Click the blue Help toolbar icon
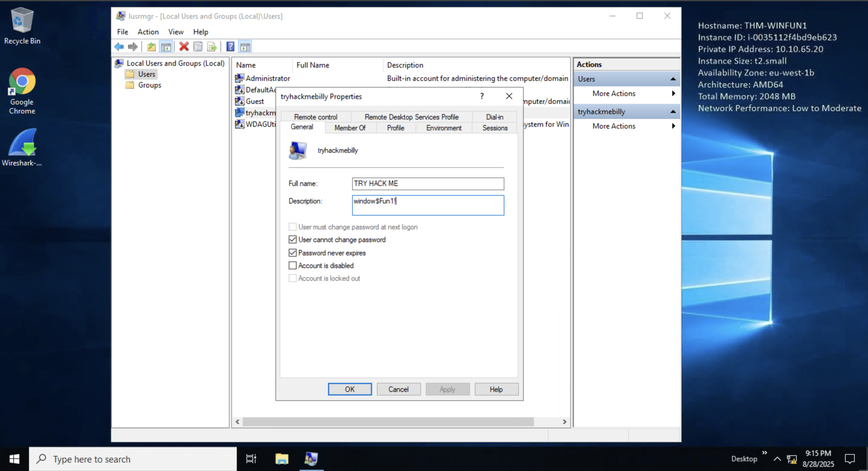The height and width of the screenshot is (471, 868). tap(230, 46)
